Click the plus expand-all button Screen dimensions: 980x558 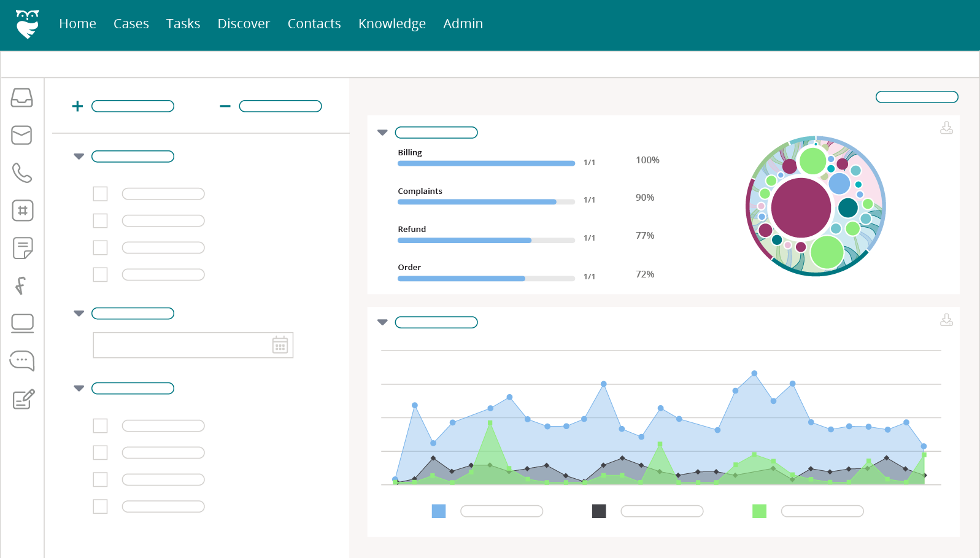(77, 106)
